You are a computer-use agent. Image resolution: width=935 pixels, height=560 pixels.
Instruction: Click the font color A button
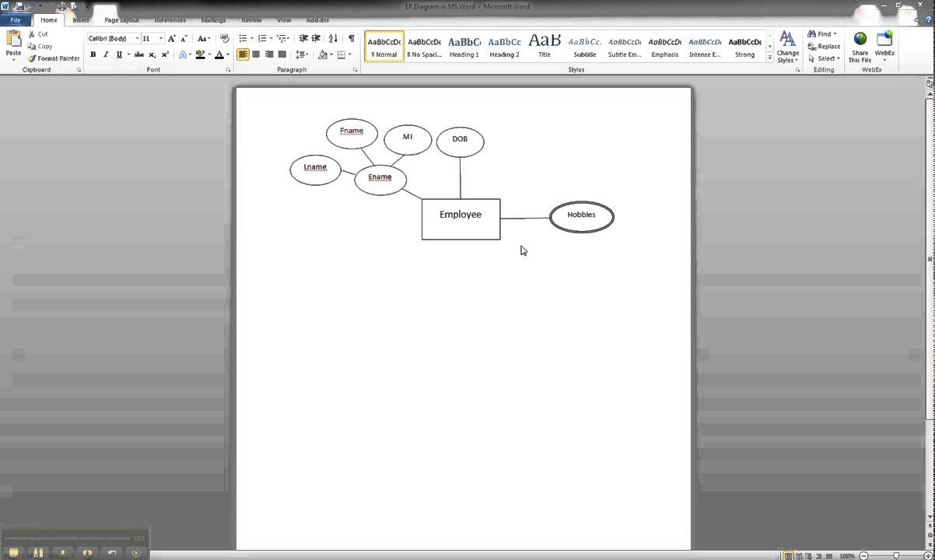pos(219,54)
